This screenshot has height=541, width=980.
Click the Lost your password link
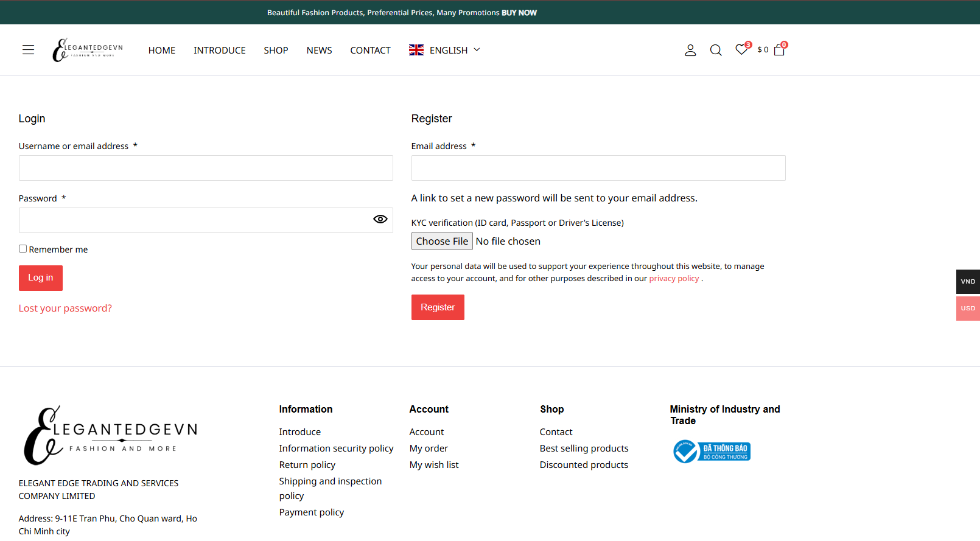tap(65, 309)
